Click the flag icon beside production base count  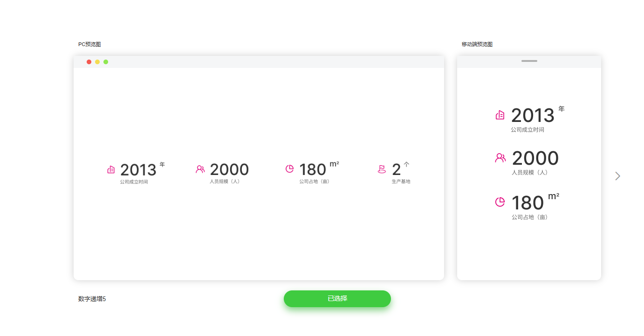click(x=382, y=169)
